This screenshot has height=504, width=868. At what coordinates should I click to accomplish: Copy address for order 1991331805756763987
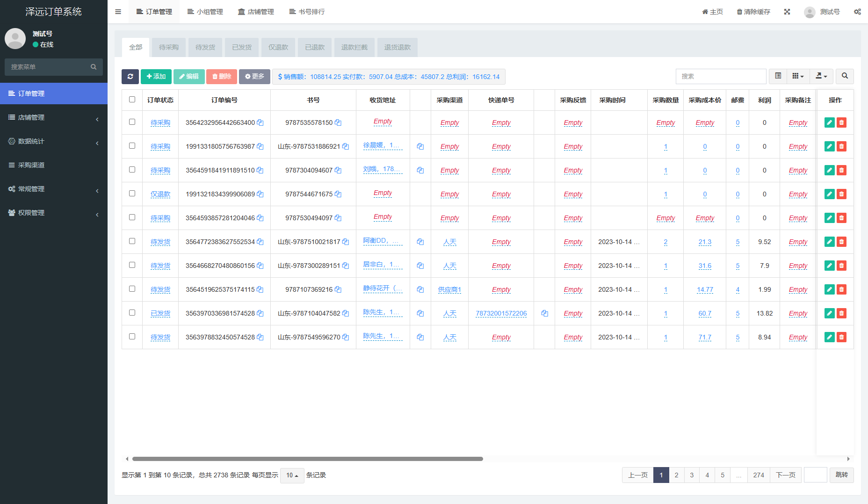[420, 146]
